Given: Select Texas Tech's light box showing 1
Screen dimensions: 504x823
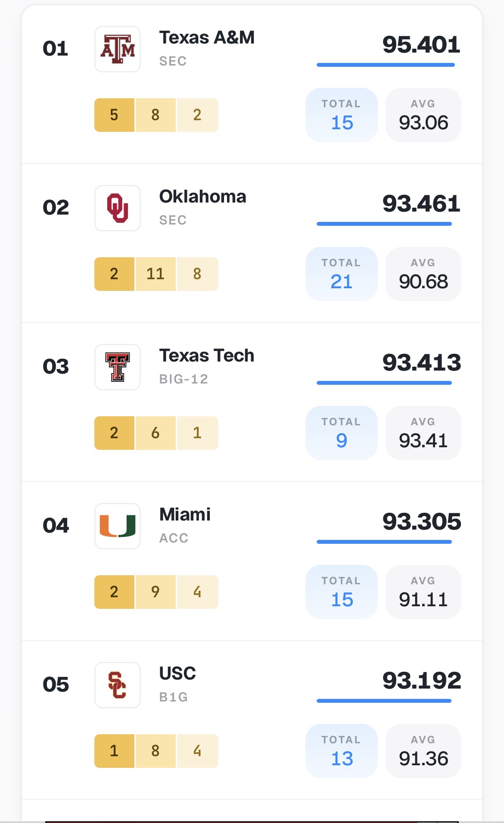Looking at the screenshot, I should 197,433.
